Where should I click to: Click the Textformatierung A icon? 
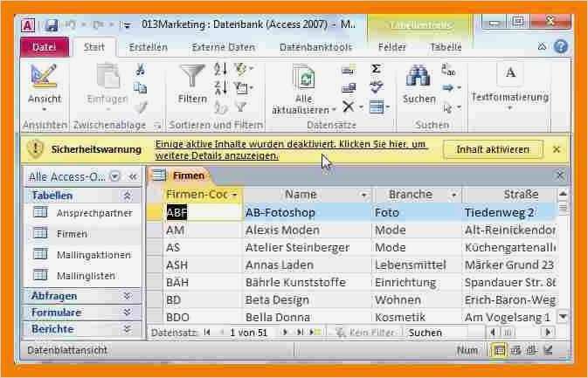(x=510, y=73)
